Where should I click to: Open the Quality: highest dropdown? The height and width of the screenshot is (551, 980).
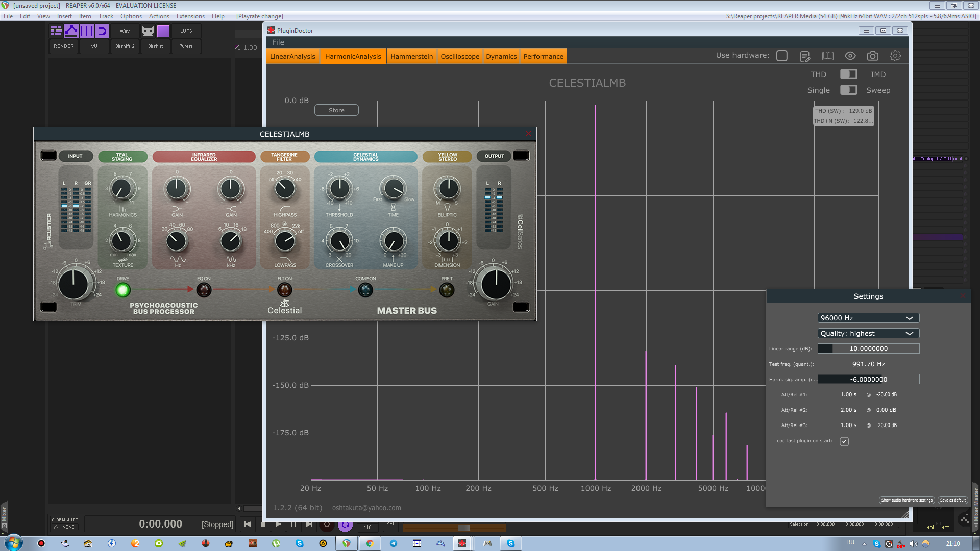(x=868, y=333)
